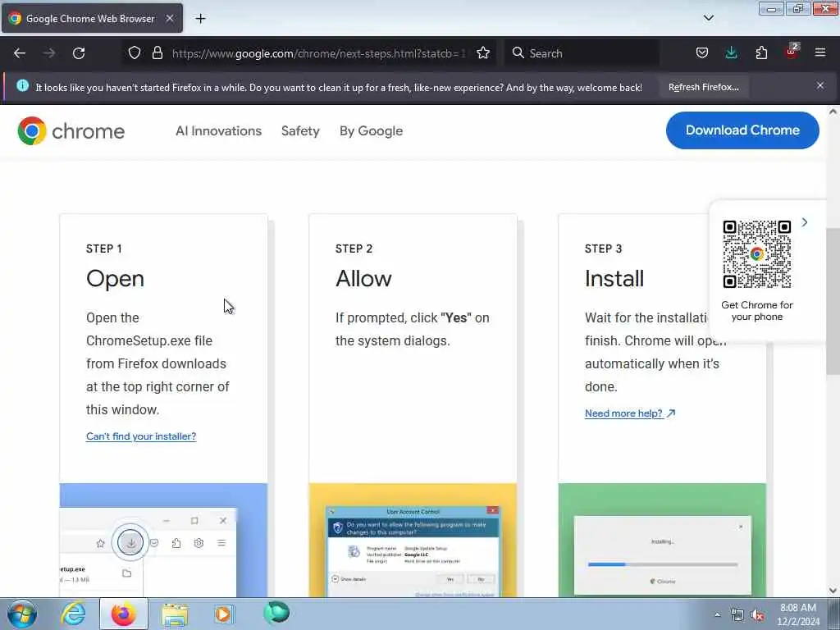840x630 pixels.
Task: Click the Step 3 installing progress illustration
Action: [x=662, y=540]
